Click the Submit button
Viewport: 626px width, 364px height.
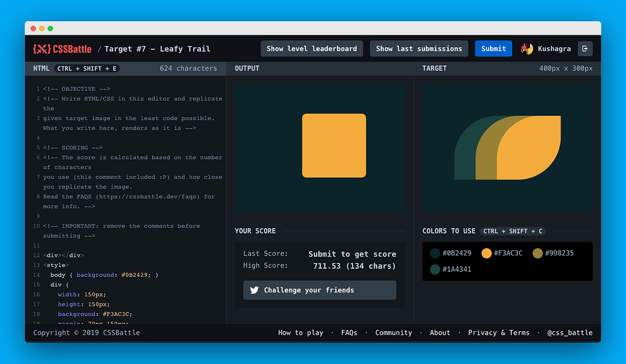pos(493,49)
